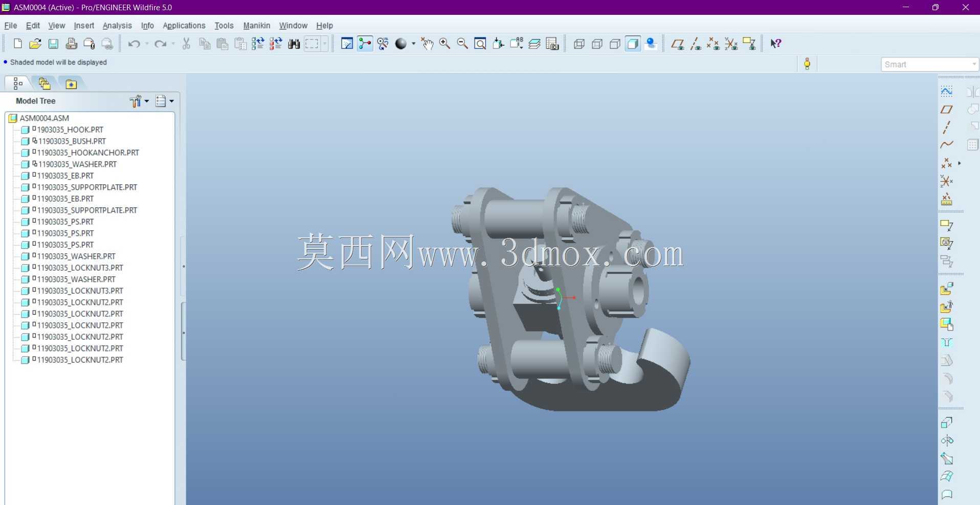Click the Reorient view icon
The image size is (980, 505).
point(498,44)
